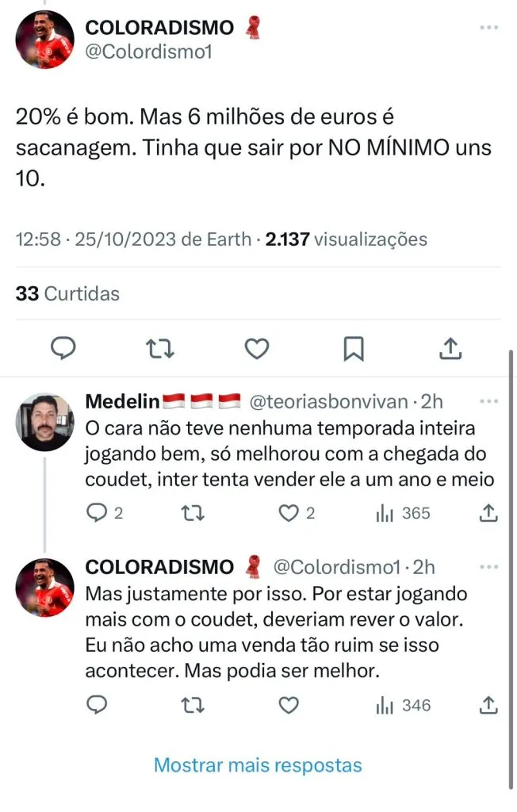This screenshot has width=517, height=812.
Task: Click Mostrar mais respostas link
Action: pyautogui.click(x=258, y=765)
